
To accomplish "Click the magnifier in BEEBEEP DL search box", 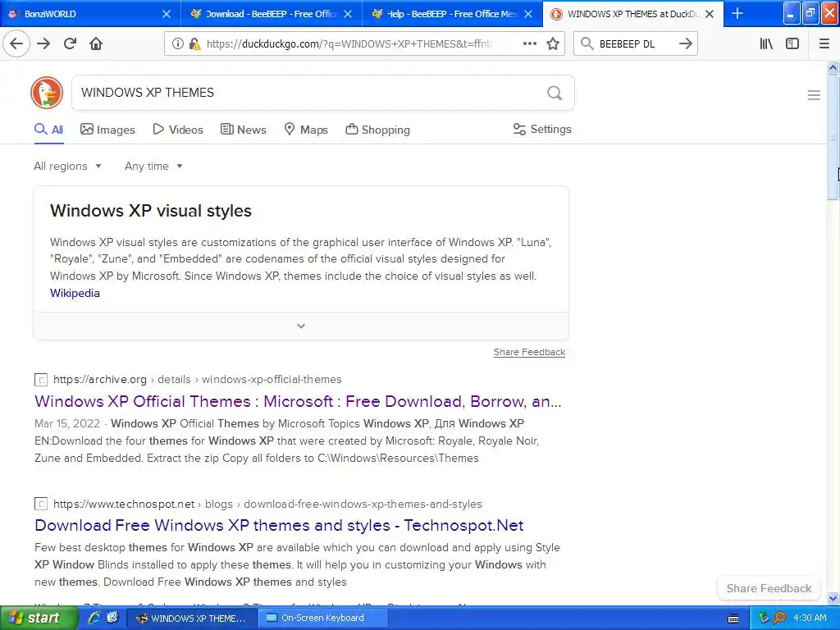I will pyautogui.click(x=587, y=44).
